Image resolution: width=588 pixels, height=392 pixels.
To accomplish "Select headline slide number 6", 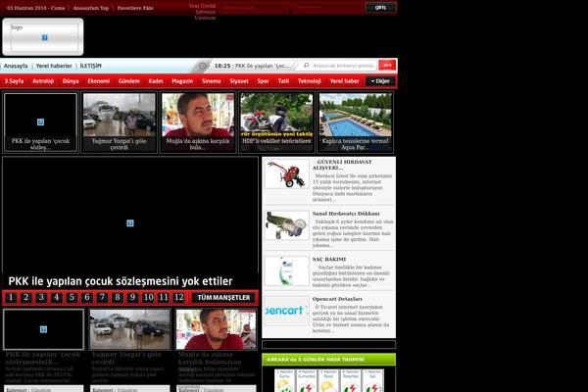I will [x=87, y=298].
